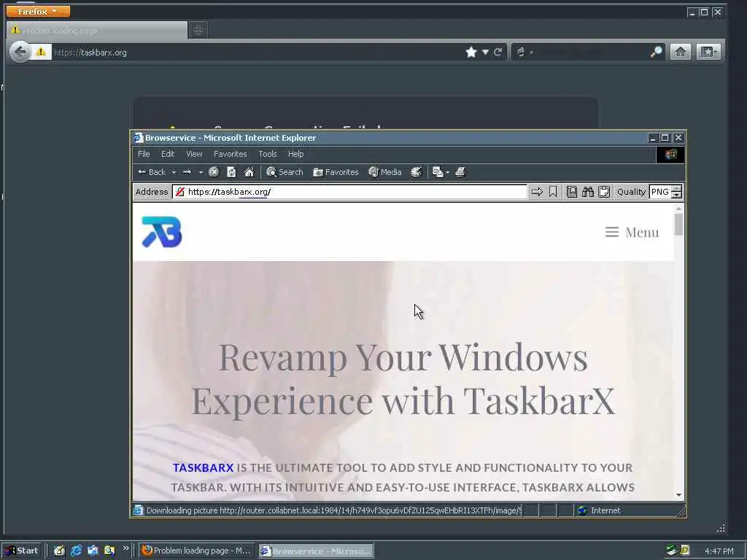Click bookmark icon in Browservice bar
This screenshot has height=560, width=747.
(553, 192)
